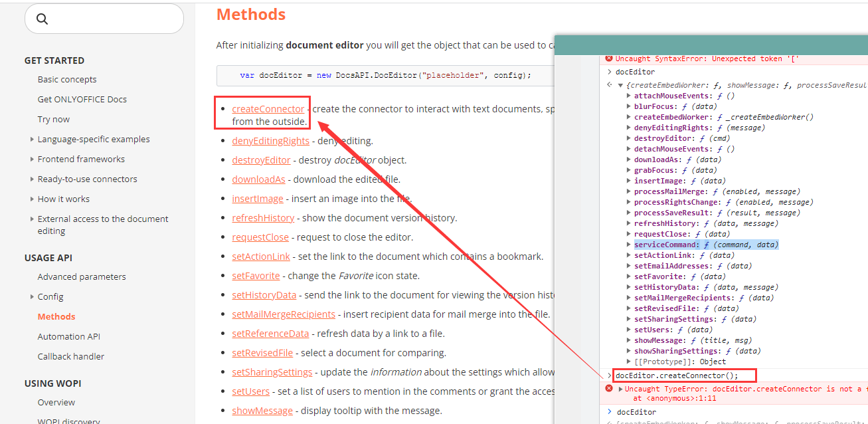Open the denyEditingRights method link
Image resolution: width=868 pixels, height=424 pixels.
270,140
